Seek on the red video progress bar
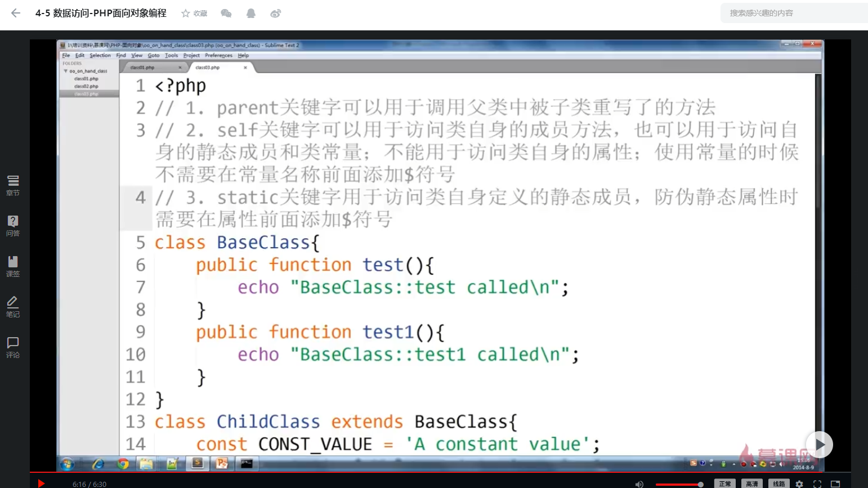This screenshot has width=868, height=488. [440, 472]
